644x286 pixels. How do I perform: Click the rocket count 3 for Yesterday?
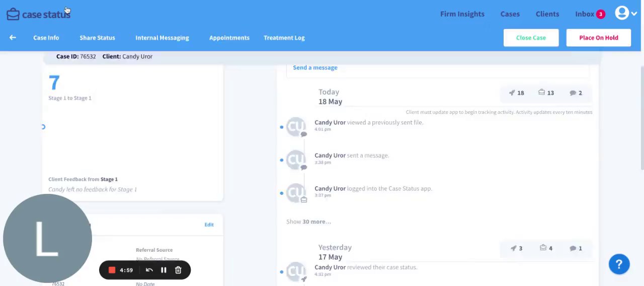coord(516,248)
